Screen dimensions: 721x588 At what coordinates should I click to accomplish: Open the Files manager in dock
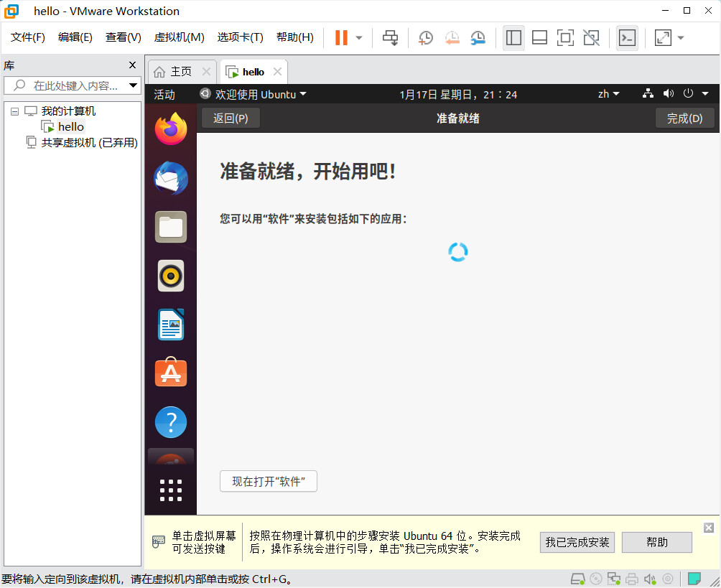(171, 227)
